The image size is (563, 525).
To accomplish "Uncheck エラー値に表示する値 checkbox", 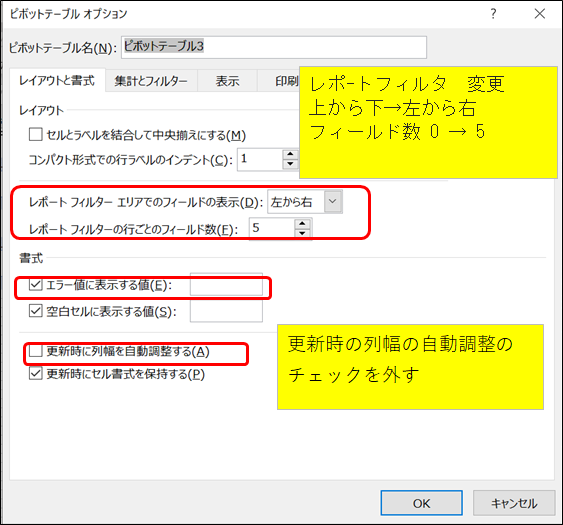I will coord(36,285).
